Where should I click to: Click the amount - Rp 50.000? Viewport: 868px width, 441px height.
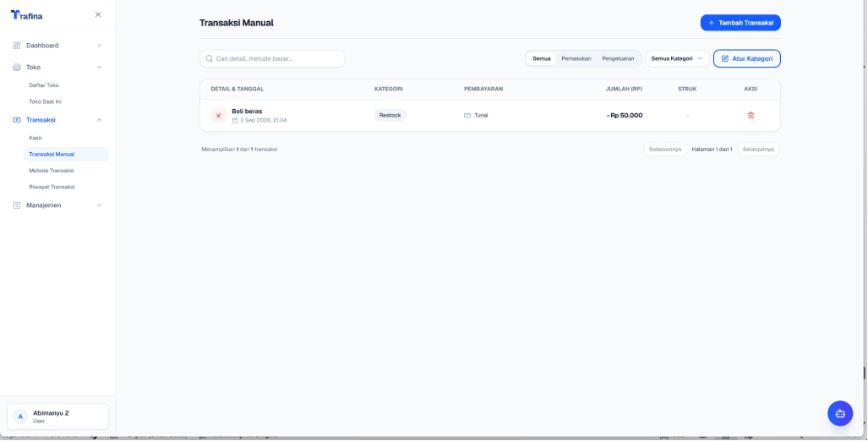click(625, 115)
